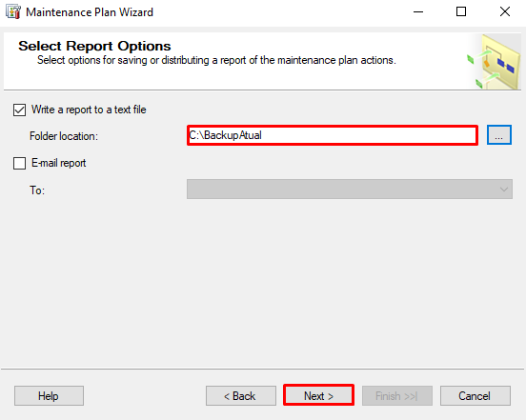Minimize the Maintenance Plan Wizard window
The image size is (526, 420).
(418, 12)
